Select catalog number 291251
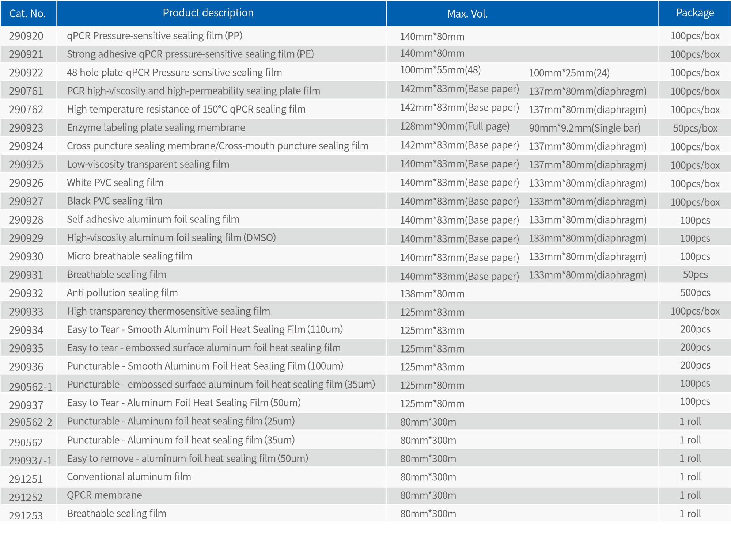This screenshot has width=731, height=560. 26,479
